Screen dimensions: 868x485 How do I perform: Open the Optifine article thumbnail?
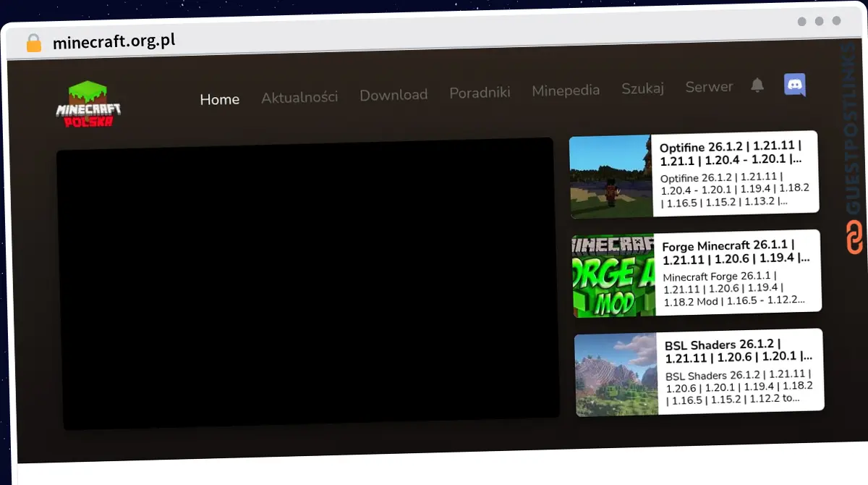[x=611, y=176]
